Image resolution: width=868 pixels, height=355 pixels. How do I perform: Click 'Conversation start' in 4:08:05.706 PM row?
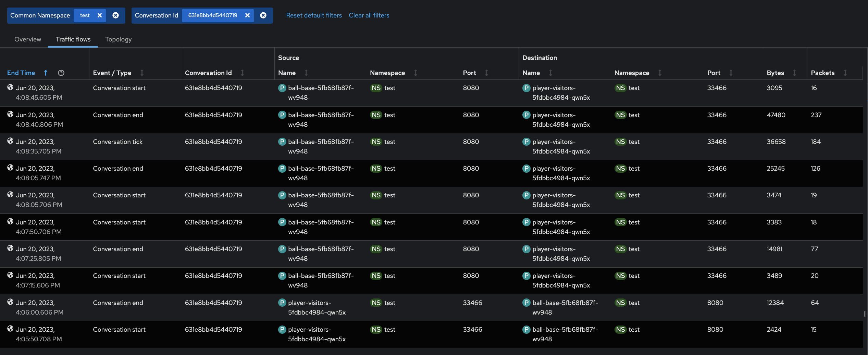pos(119,195)
